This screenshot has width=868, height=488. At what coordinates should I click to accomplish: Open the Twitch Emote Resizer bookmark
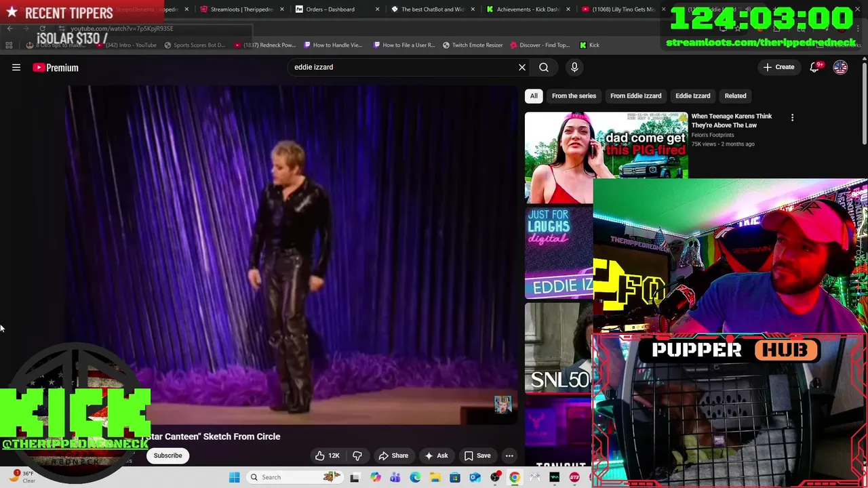(x=473, y=45)
